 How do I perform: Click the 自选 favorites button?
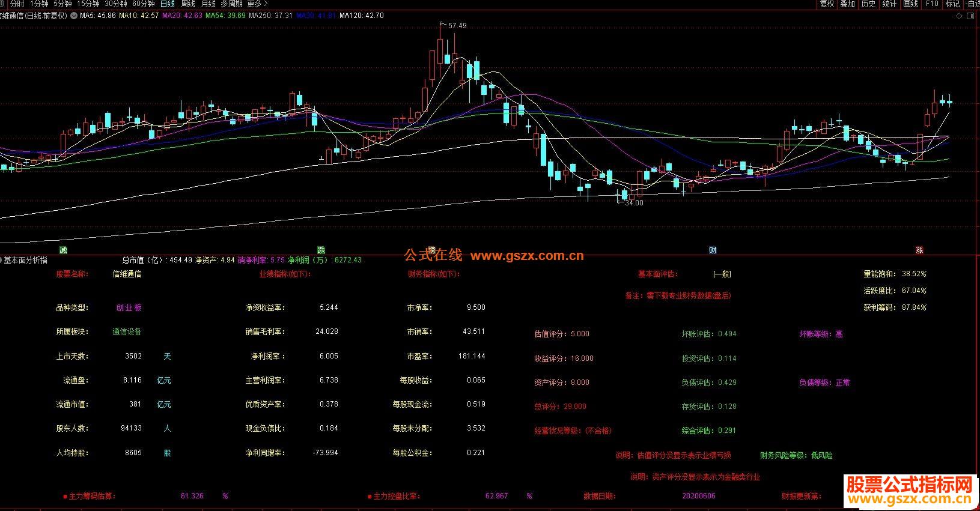click(972, 4)
